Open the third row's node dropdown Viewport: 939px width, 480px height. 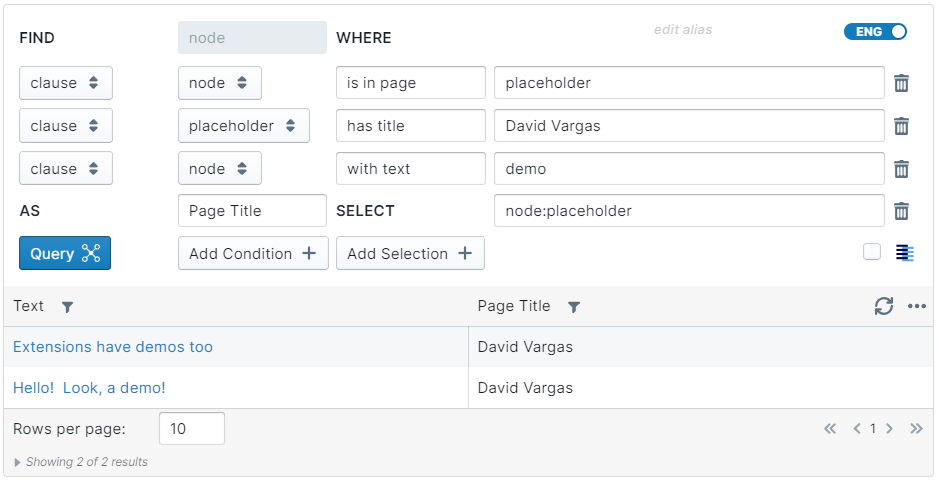220,169
